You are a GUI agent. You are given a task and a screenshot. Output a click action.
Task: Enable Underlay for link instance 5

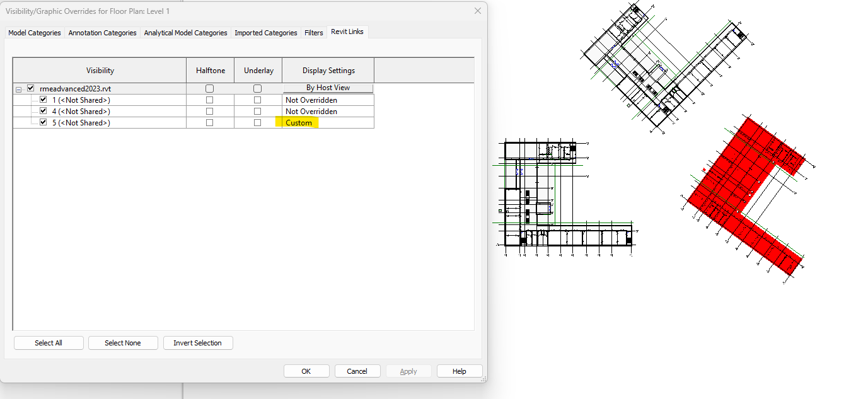[x=257, y=122]
